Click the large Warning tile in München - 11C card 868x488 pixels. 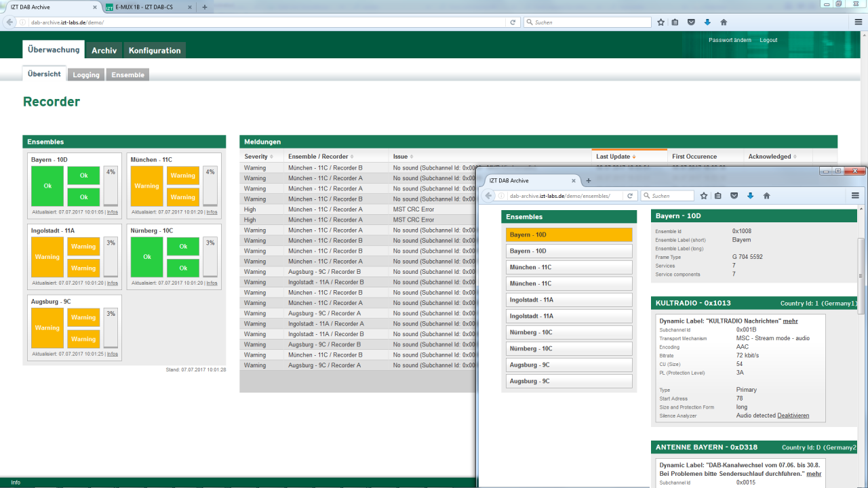146,186
